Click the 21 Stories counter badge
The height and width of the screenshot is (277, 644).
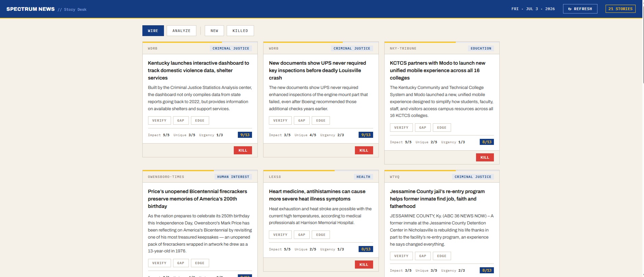[620, 9]
